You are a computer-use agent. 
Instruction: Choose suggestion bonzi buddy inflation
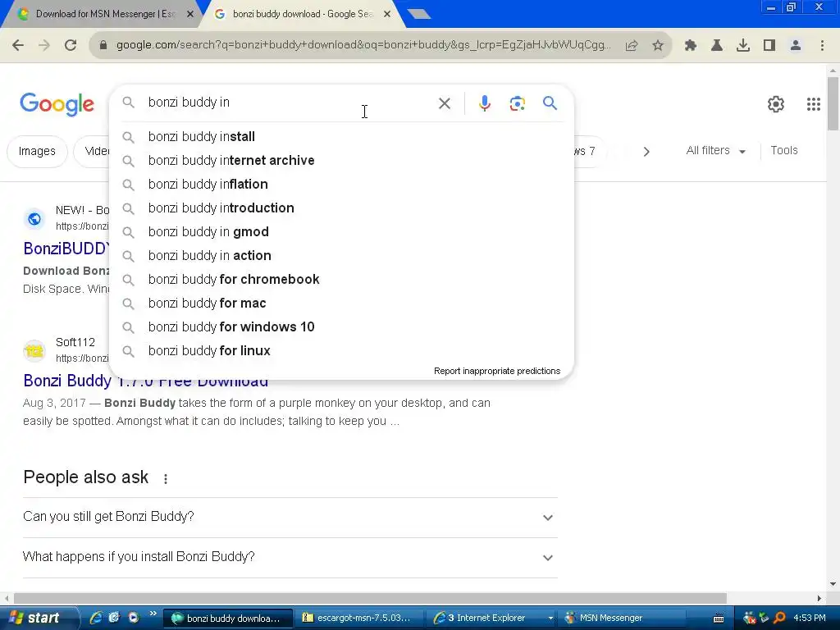341,185
